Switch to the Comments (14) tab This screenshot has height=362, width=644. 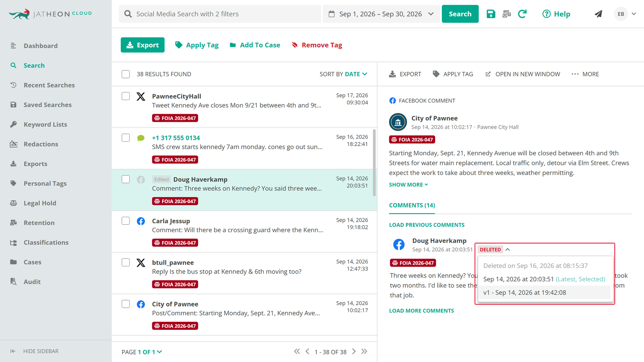coord(412,206)
